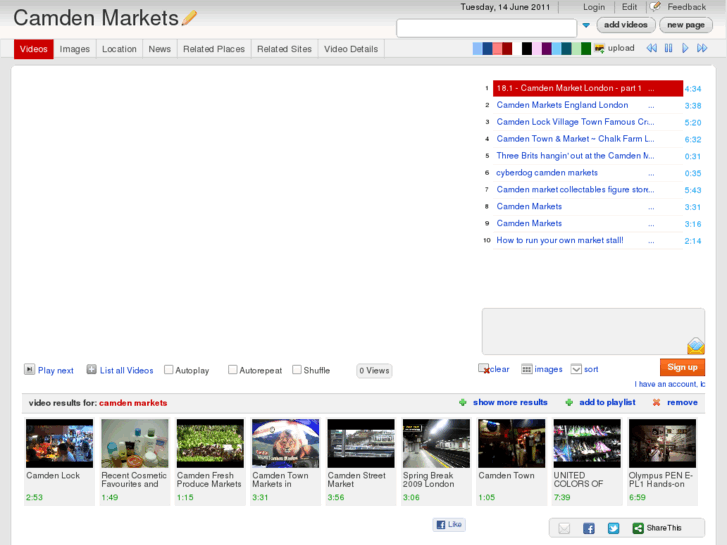Share by email using envelope icon
The height and width of the screenshot is (545, 727).
[x=564, y=528]
